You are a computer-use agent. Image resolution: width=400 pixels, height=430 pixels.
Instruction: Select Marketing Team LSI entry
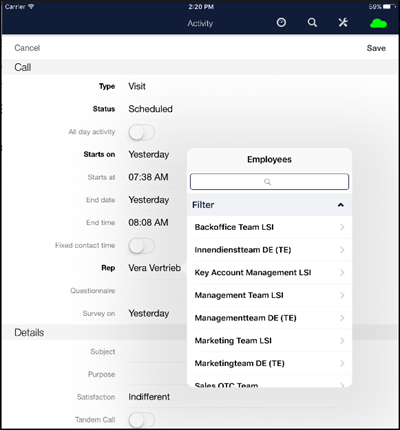tap(269, 341)
